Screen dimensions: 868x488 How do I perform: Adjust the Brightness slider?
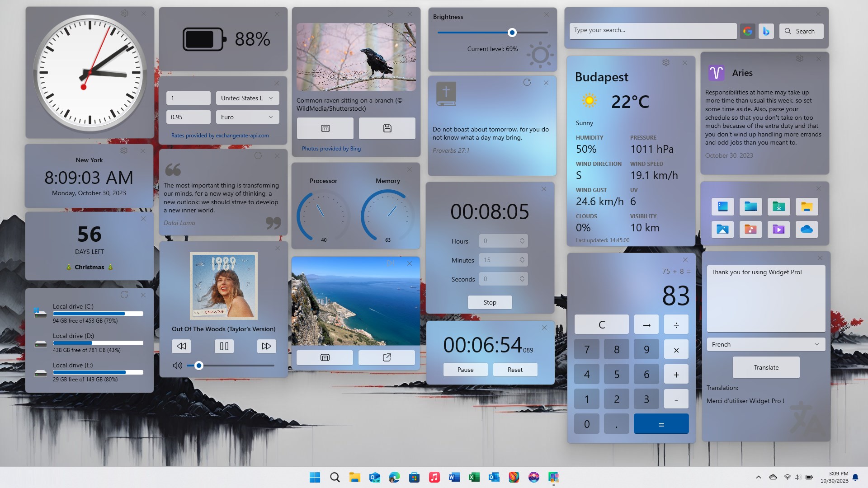[512, 33]
